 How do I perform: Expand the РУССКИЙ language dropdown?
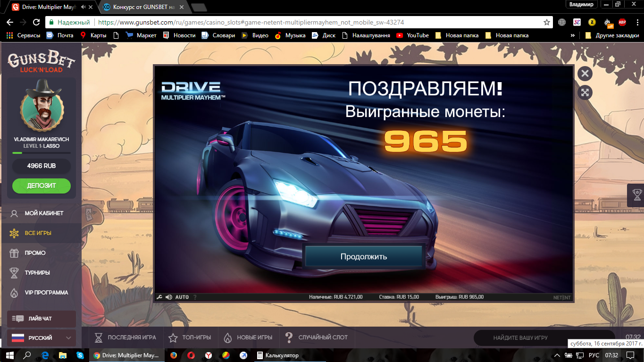(x=42, y=338)
